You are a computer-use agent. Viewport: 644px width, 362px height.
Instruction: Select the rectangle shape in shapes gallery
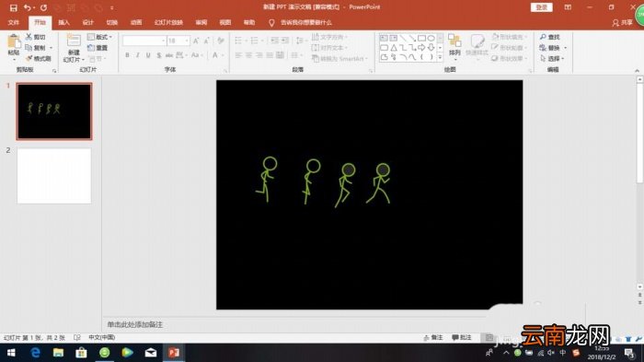coord(421,39)
